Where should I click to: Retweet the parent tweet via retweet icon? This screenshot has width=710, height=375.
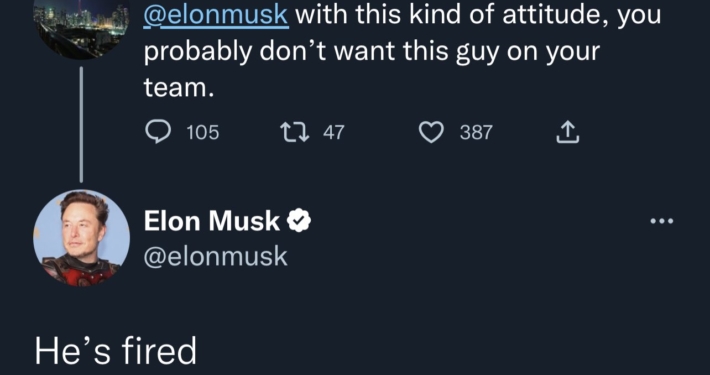295,133
